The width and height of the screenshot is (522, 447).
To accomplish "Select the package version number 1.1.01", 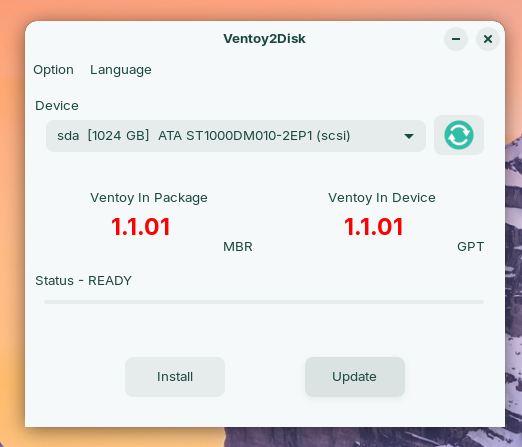I will point(141,227).
